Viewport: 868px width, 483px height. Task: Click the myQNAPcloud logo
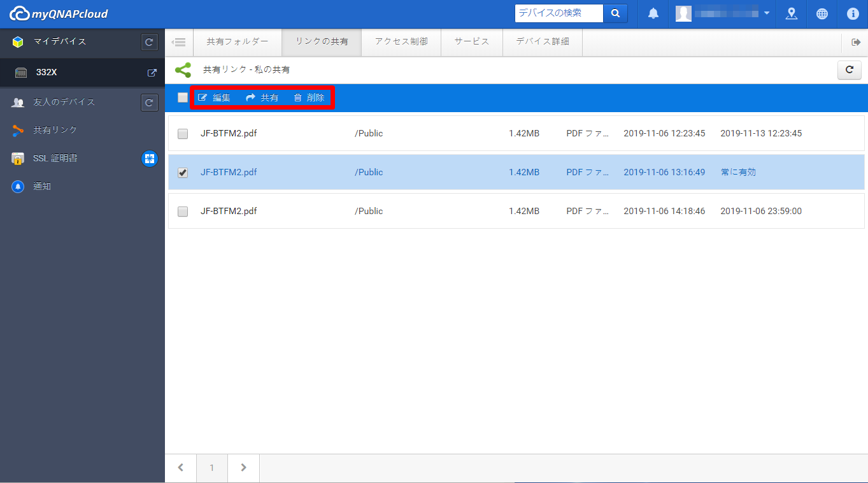(59, 13)
